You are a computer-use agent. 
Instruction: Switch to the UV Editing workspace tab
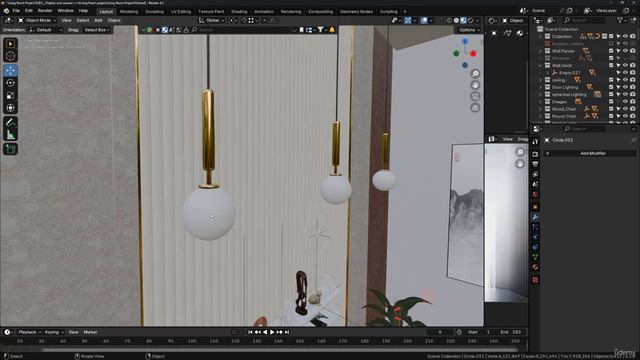point(181,11)
